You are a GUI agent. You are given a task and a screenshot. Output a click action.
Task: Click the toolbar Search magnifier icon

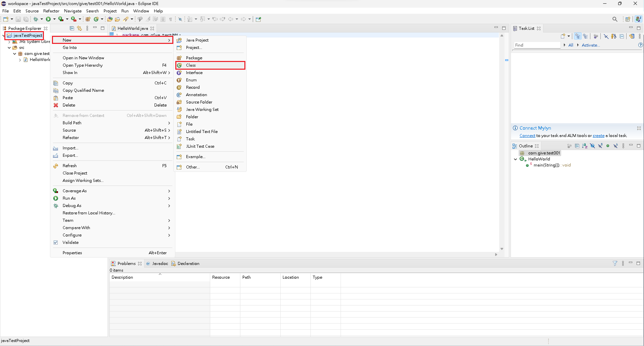pos(614,19)
